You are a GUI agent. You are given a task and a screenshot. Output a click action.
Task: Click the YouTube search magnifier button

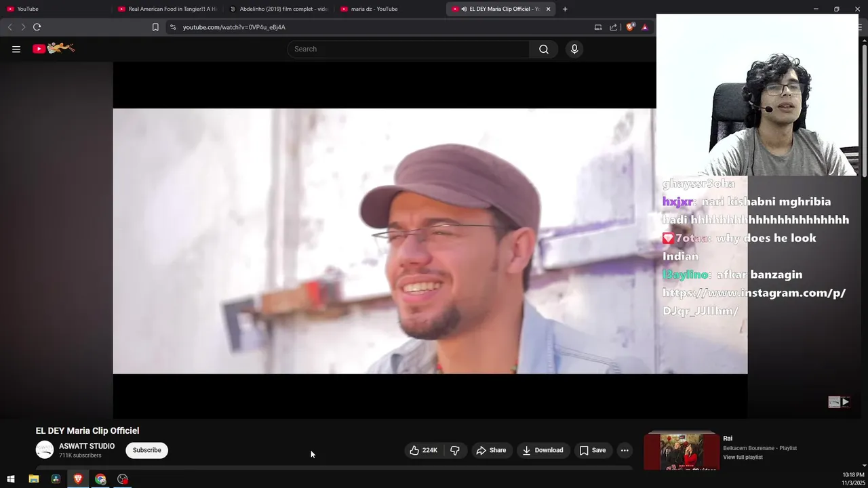[x=544, y=49]
